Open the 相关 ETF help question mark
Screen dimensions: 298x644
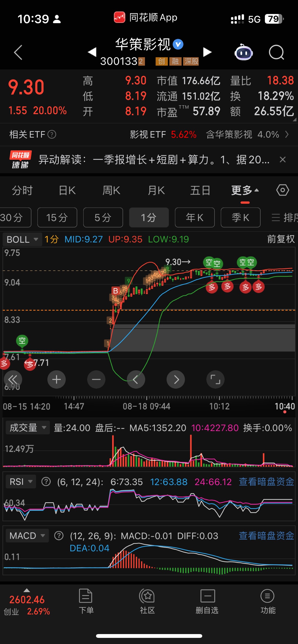coord(52,134)
